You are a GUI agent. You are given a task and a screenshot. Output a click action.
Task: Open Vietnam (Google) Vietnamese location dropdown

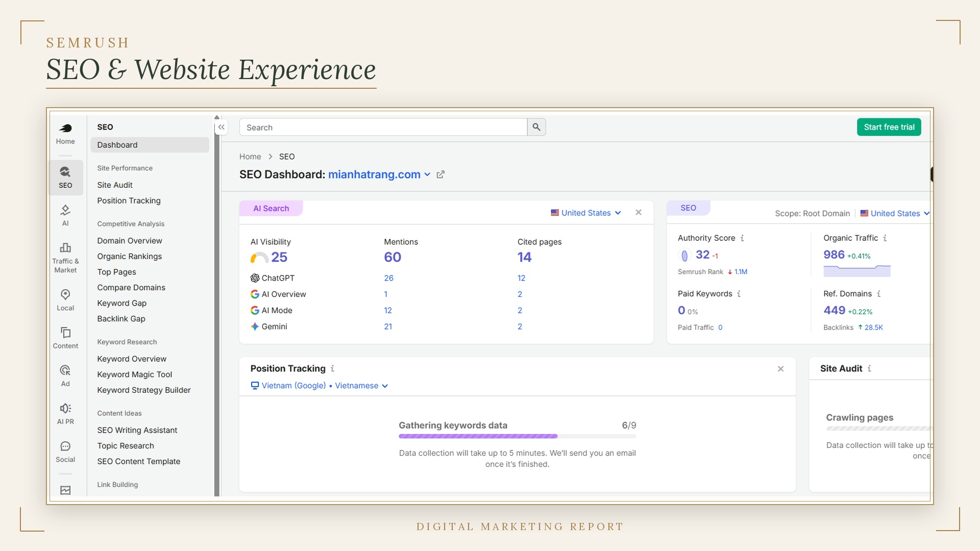tap(320, 386)
